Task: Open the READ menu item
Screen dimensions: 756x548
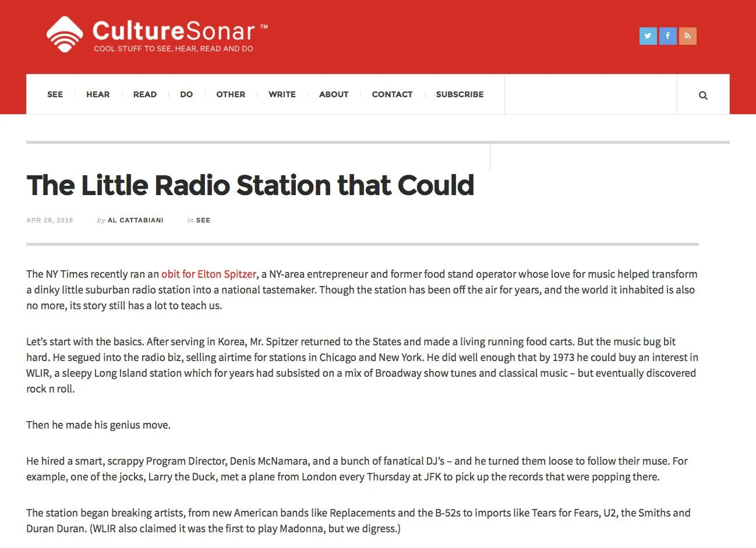Action: point(145,94)
